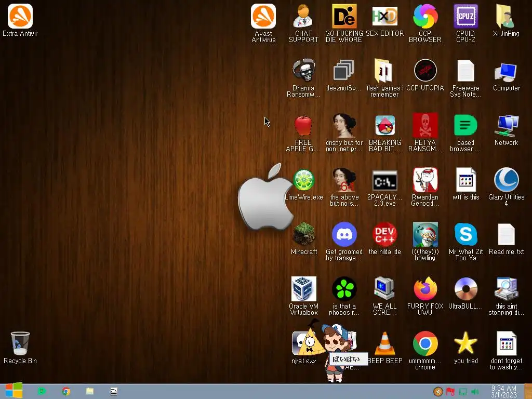
Task: Click the Windows Start button
Action: click(x=14, y=391)
